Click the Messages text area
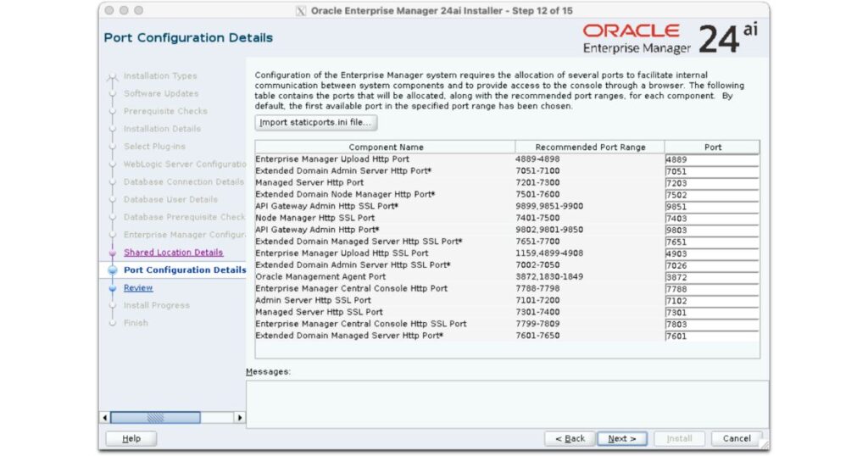868x456 pixels. pos(507,404)
